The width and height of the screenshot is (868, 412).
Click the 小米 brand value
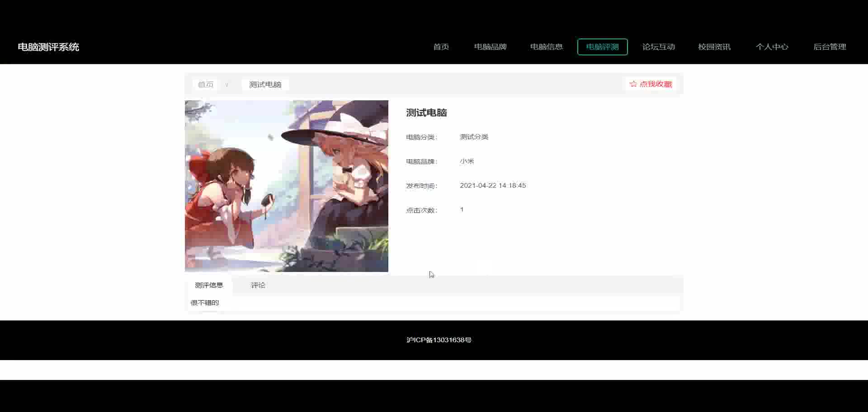467,161
